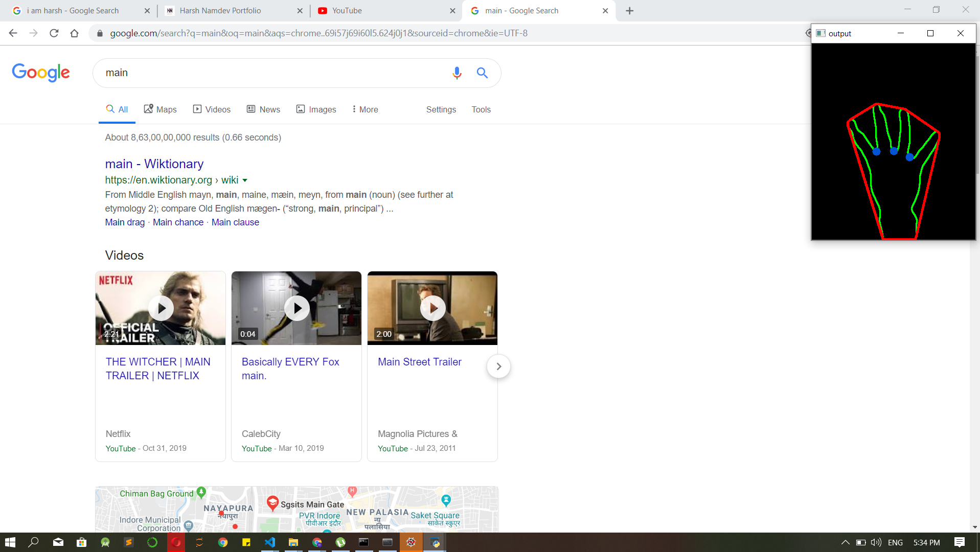The width and height of the screenshot is (980, 552).
Task: Show next videos with carousel arrow
Action: (x=498, y=366)
